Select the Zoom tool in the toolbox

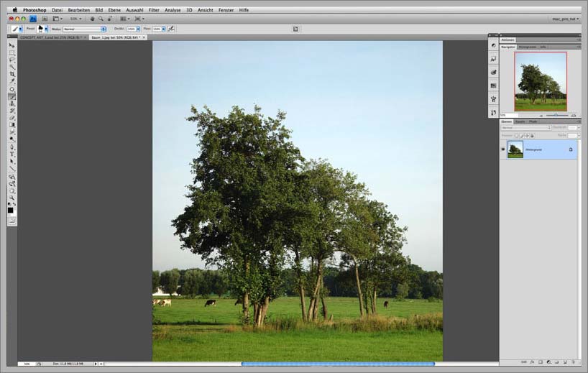point(12,198)
